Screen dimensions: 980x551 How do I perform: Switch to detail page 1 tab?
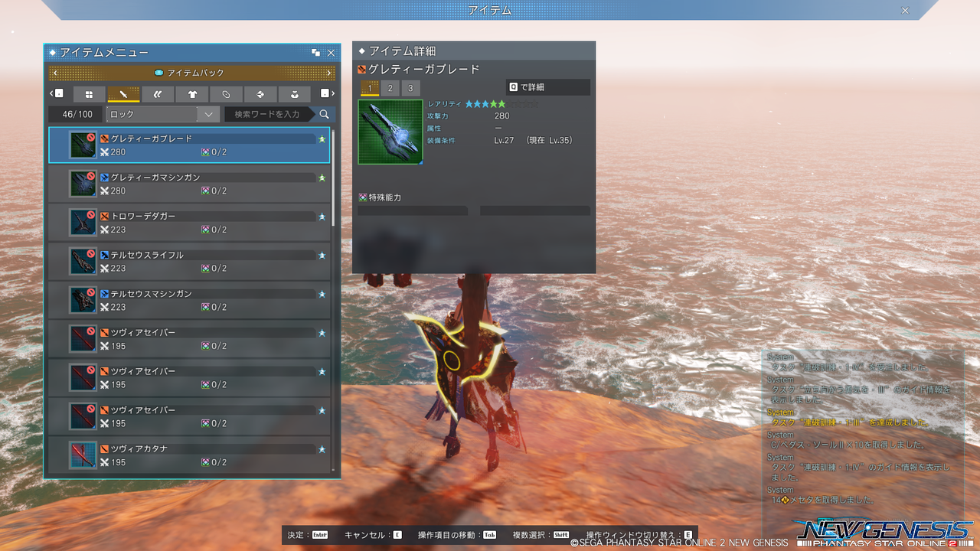point(370,88)
